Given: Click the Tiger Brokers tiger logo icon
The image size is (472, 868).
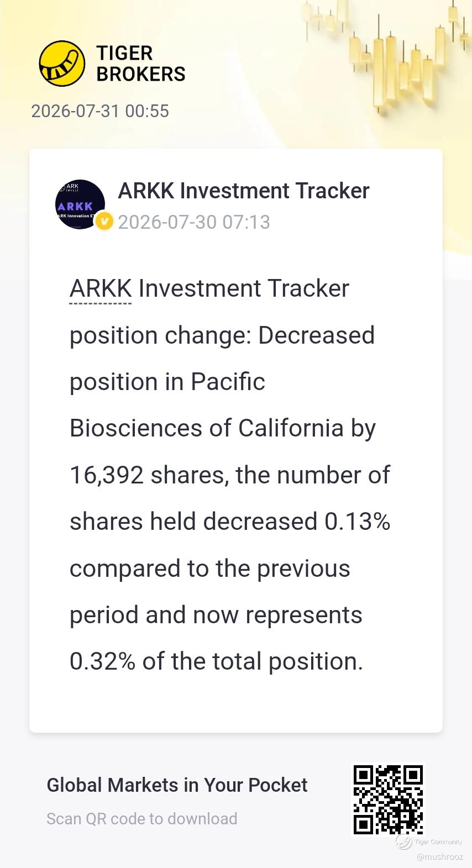Looking at the screenshot, I should 62,64.
